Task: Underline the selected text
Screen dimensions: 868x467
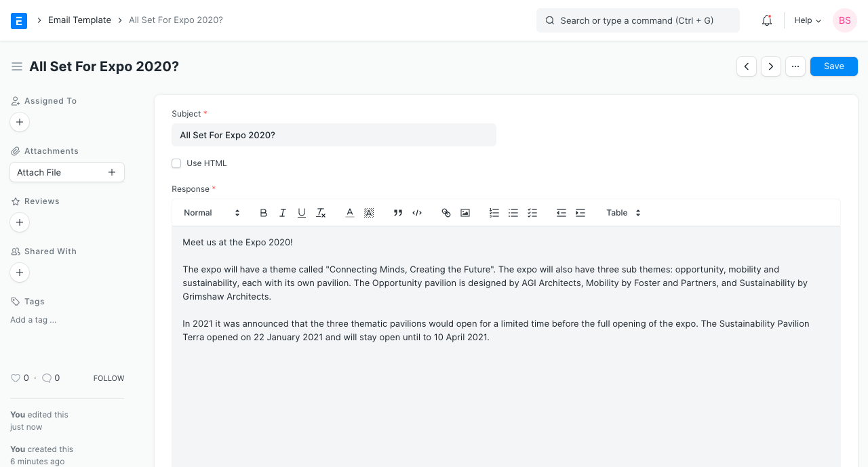Action: (301, 212)
